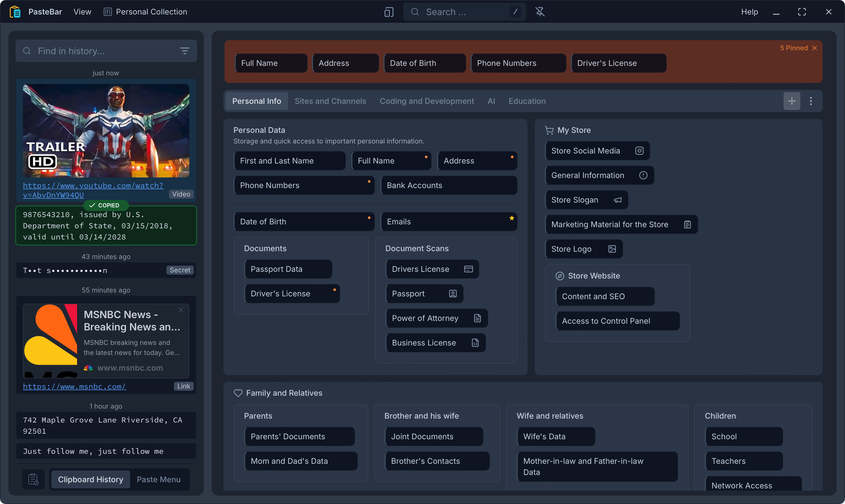Click the PasteBar logo icon
This screenshot has width=845, height=504.
coord(15,12)
